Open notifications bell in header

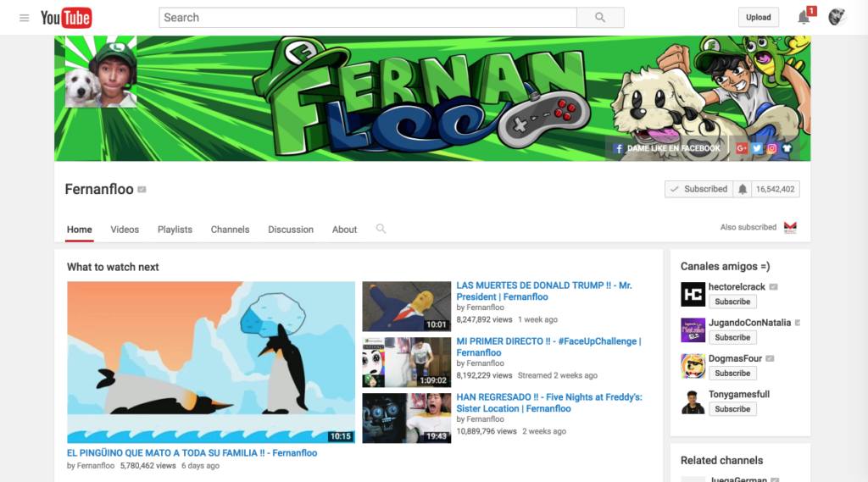tap(804, 18)
